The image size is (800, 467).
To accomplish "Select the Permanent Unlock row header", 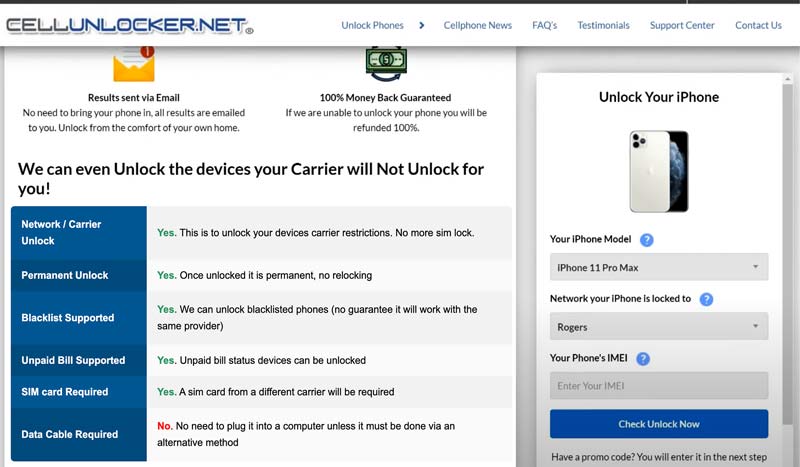I will pyautogui.click(x=79, y=275).
